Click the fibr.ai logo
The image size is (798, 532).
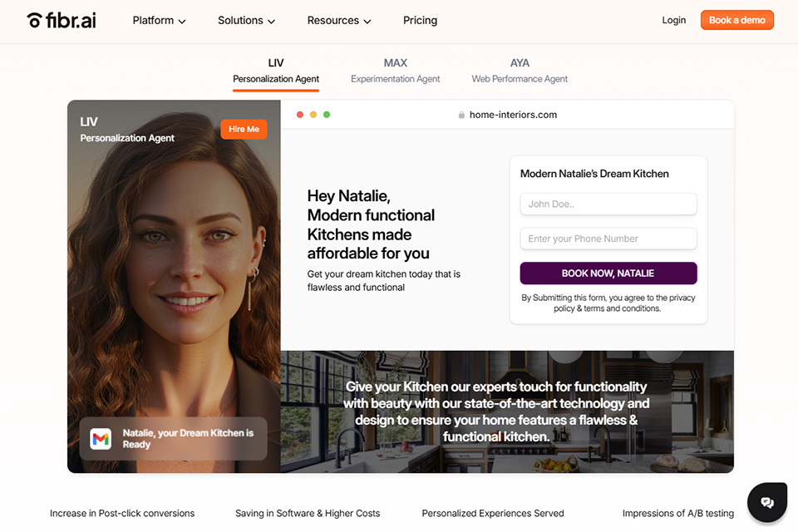click(61, 20)
